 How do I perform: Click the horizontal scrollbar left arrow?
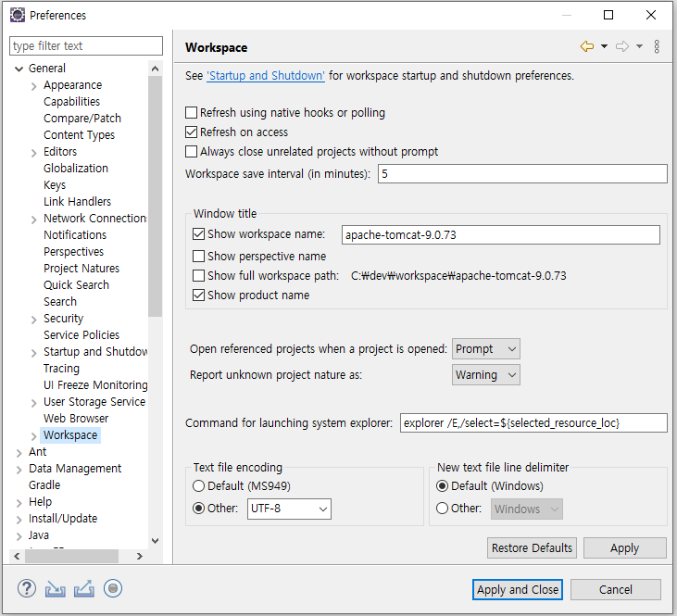[x=17, y=557]
